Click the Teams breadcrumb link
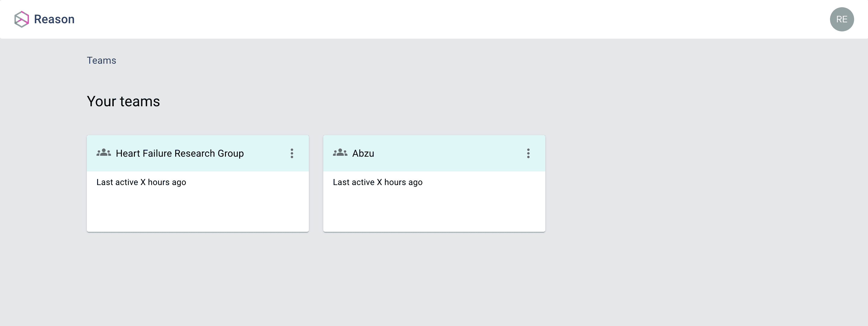The width and height of the screenshot is (868, 326). [x=101, y=60]
